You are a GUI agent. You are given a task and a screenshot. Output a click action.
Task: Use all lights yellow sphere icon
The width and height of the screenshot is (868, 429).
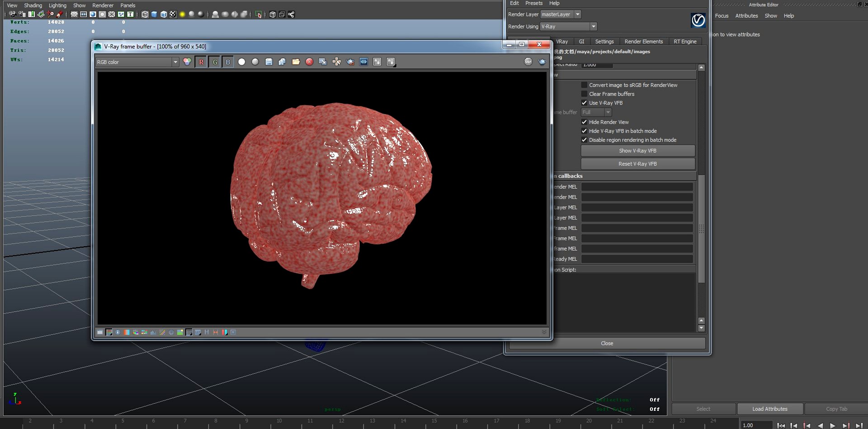182,14
